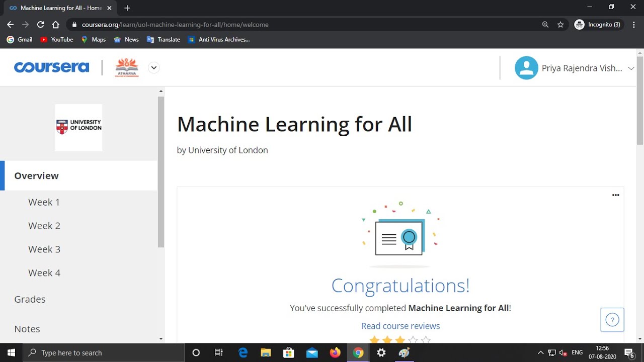The height and width of the screenshot is (362, 644).
Task: Open a new browser tab
Action: point(127,8)
